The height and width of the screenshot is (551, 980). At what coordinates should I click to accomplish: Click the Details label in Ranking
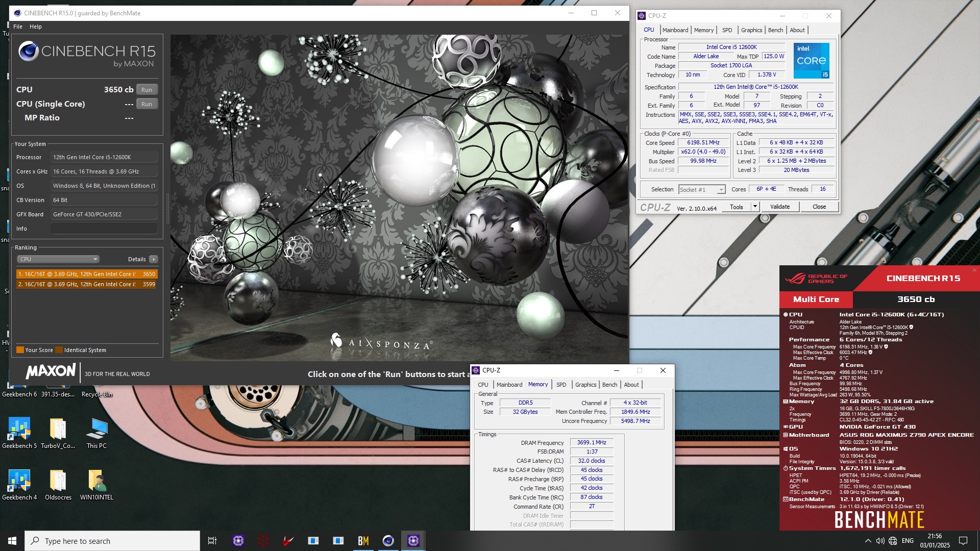click(x=137, y=259)
